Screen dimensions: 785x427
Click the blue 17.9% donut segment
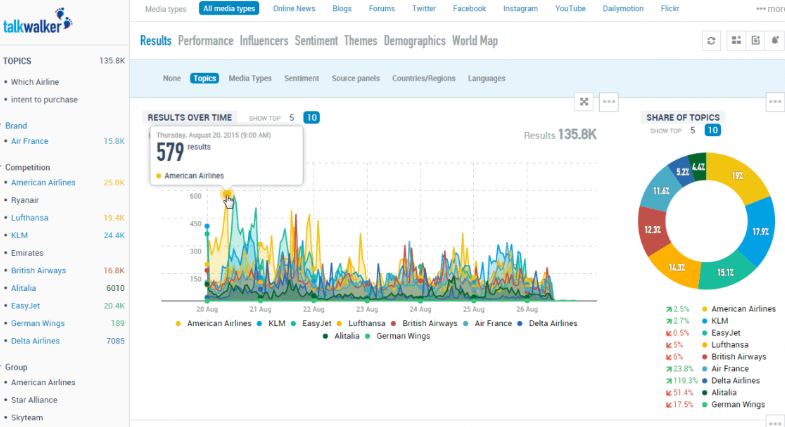pos(760,231)
